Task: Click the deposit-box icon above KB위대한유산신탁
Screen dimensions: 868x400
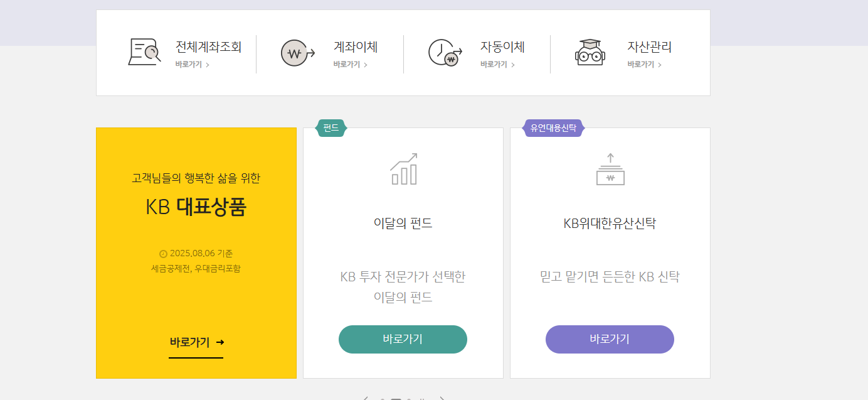Action: (610, 169)
